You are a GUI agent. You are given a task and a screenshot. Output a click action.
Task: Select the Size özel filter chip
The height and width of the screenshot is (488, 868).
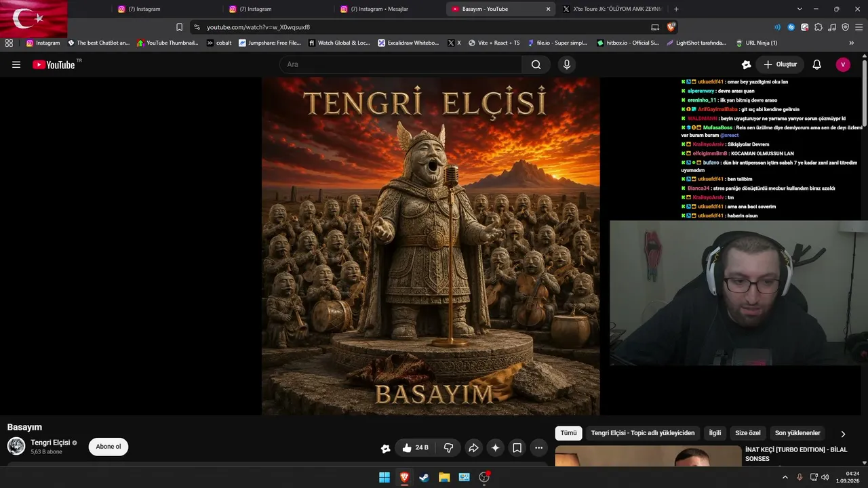tap(748, 433)
